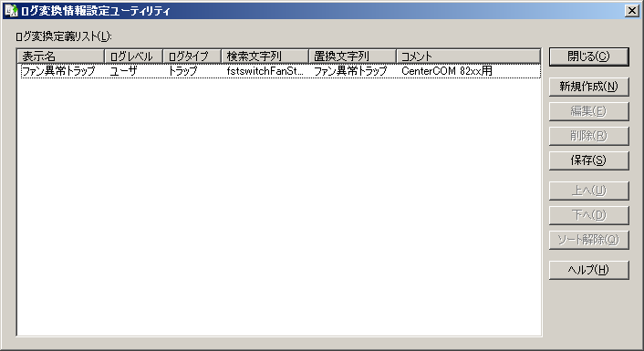
Task: Create a new definition with 新規作成(N)
Action: coord(588,87)
